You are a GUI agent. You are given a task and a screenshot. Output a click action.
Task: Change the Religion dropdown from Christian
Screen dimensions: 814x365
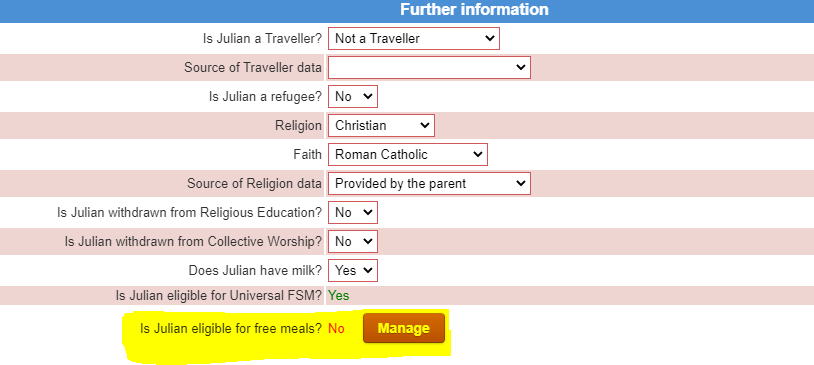(381, 126)
